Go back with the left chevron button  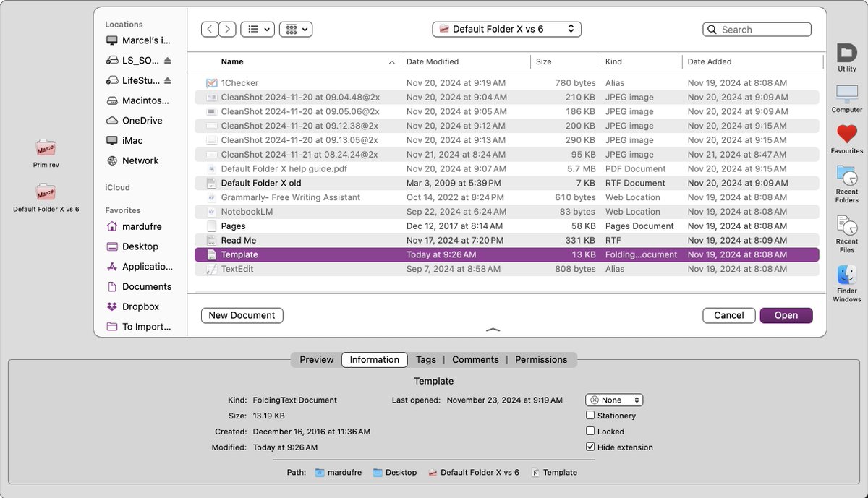(210, 29)
